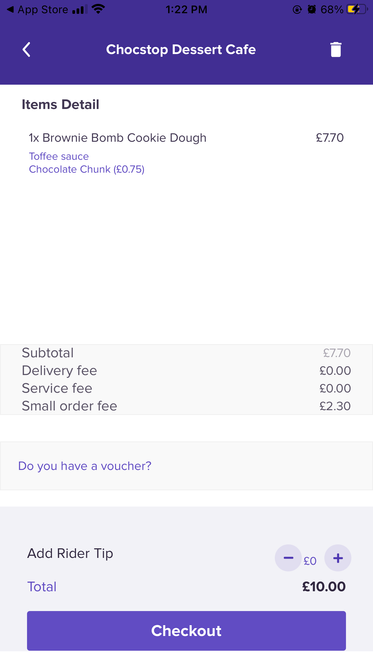
Task: Tap the Small order fee row
Action: pyautogui.click(x=186, y=406)
